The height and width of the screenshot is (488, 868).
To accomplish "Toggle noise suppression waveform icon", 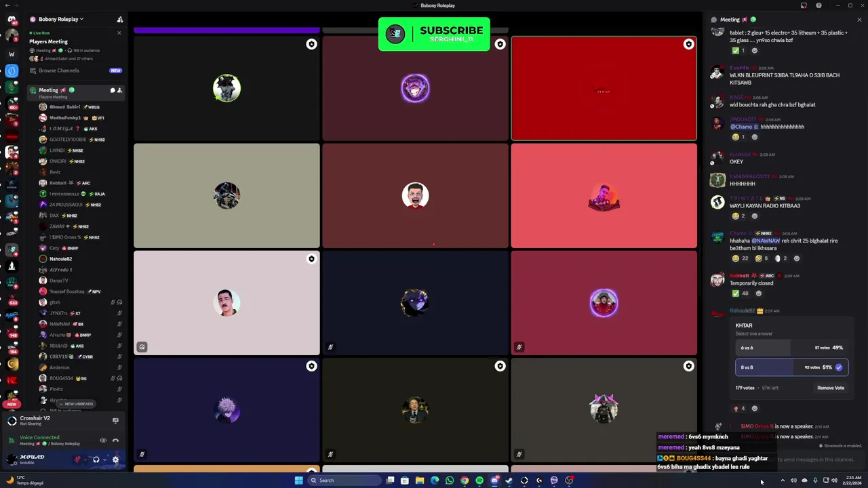I will 103,441.
